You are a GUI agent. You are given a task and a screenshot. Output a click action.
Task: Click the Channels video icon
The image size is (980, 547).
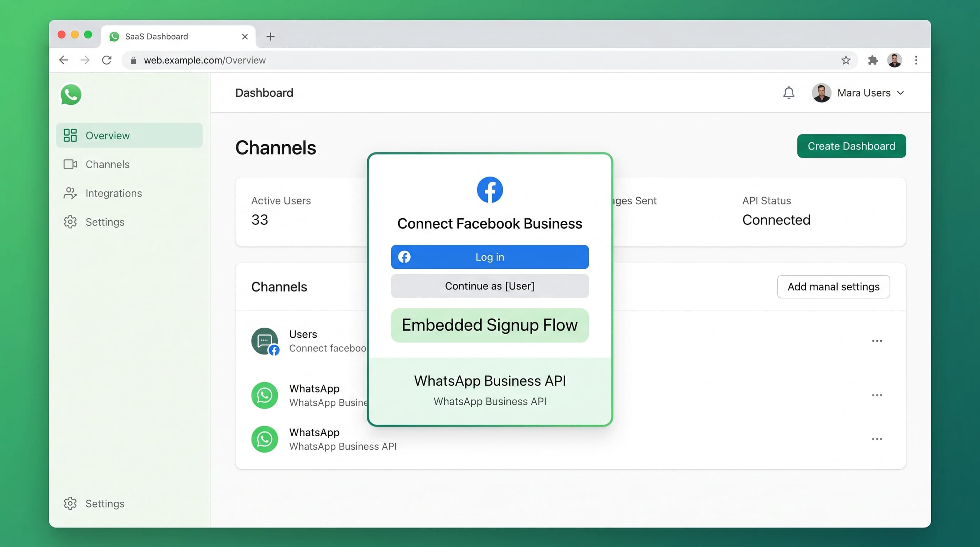pos(70,164)
